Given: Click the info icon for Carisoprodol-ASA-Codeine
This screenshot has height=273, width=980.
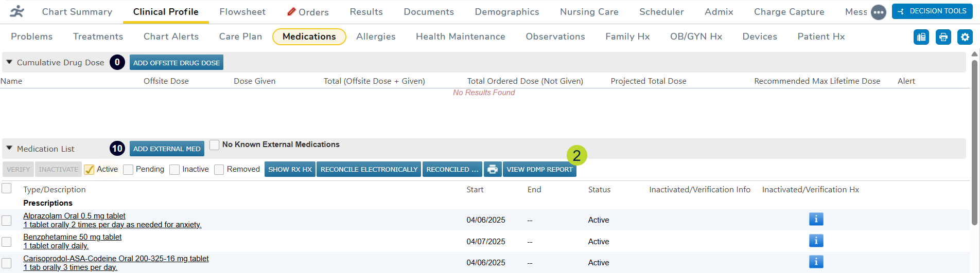Looking at the screenshot, I should point(816,262).
